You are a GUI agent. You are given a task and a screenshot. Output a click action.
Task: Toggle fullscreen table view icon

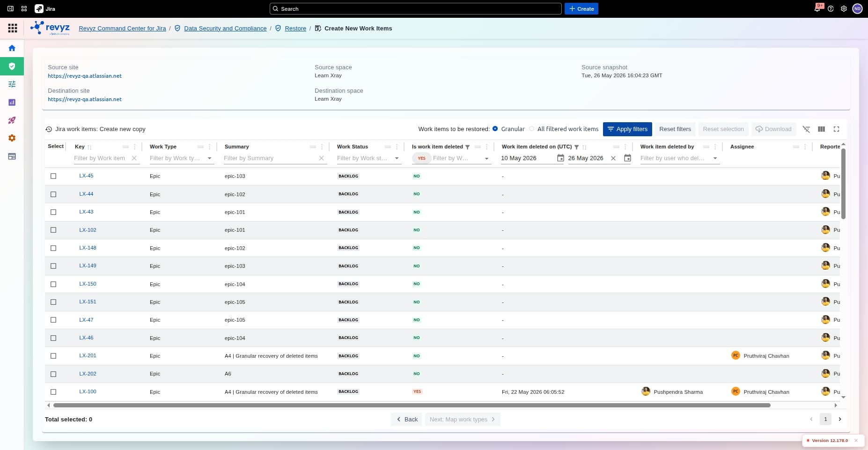pos(836,129)
